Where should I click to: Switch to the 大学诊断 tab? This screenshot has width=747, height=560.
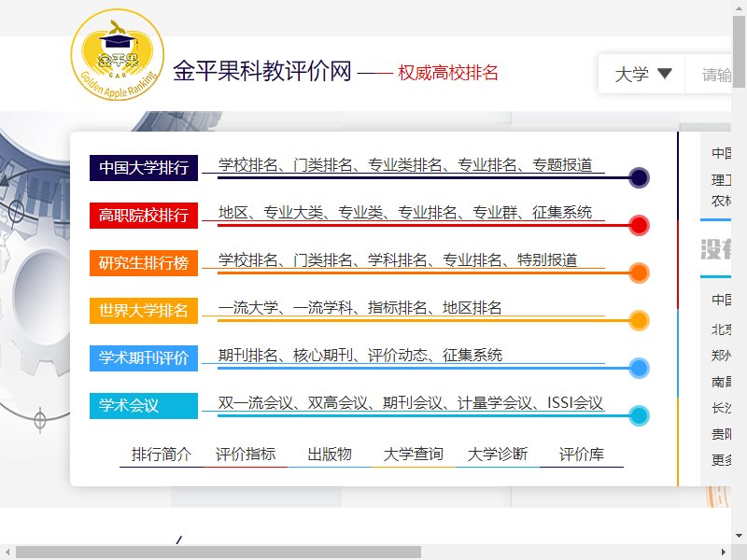coord(498,455)
